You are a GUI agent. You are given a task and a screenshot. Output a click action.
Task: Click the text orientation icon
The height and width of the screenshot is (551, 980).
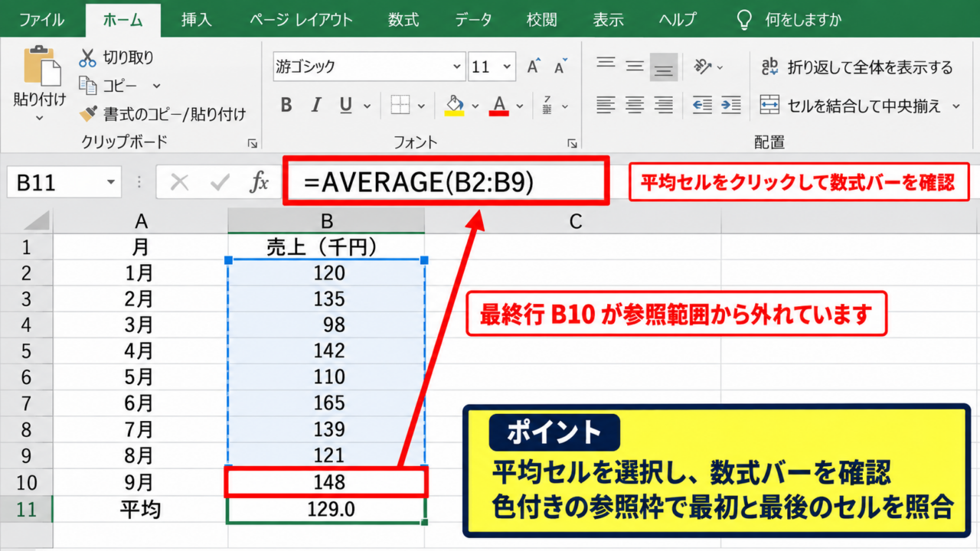click(x=703, y=67)
